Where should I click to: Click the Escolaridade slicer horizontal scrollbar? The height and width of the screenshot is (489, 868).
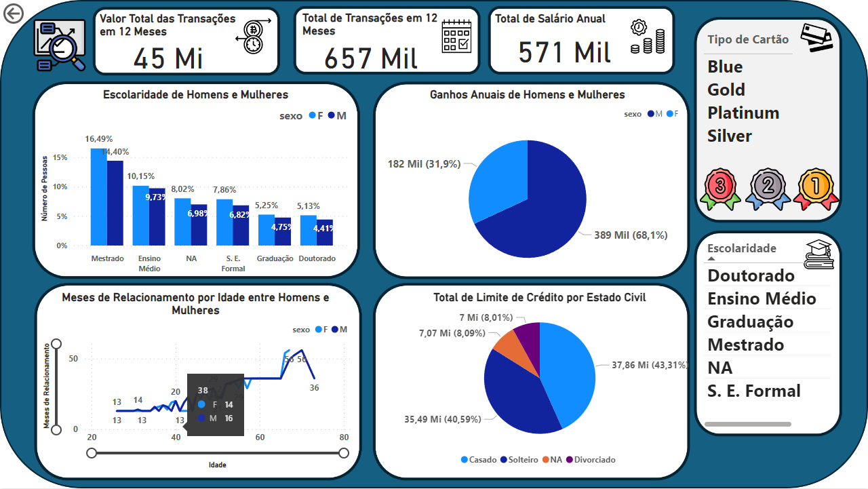point(748,425)
